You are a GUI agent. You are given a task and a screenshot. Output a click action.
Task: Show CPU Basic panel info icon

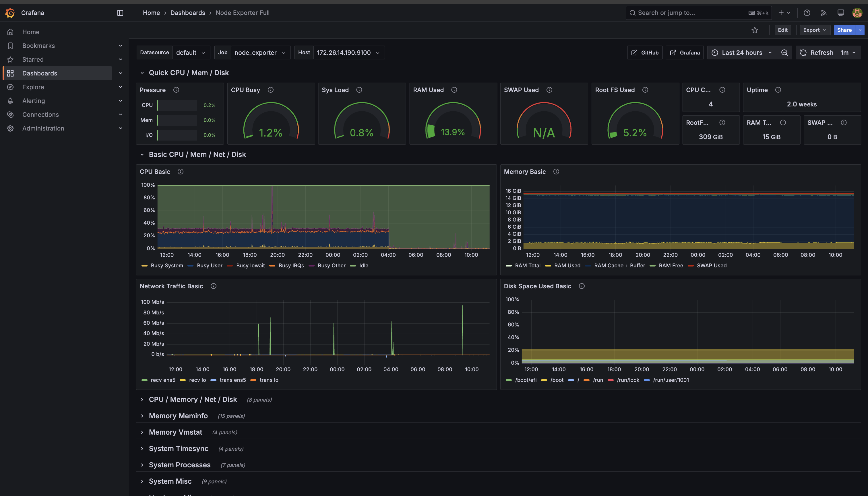click(181, 172)
